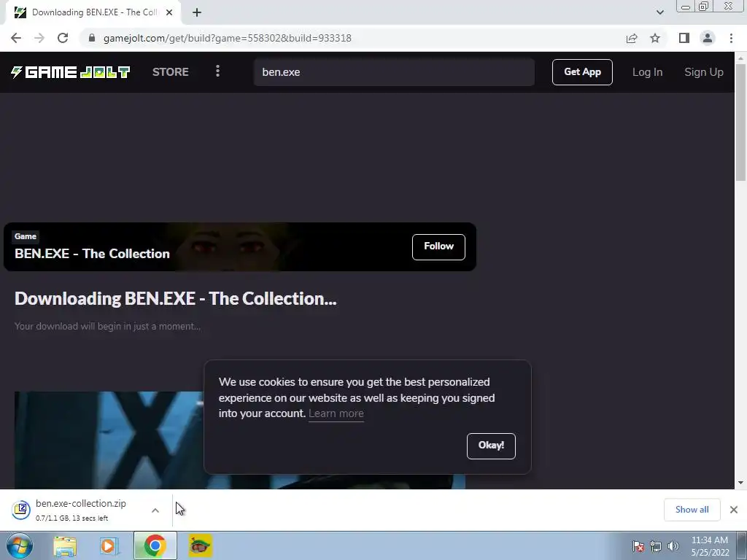Go forward in browser history
Image resolution: width=747 pixels, height=560 pixels.
point(39,38)
